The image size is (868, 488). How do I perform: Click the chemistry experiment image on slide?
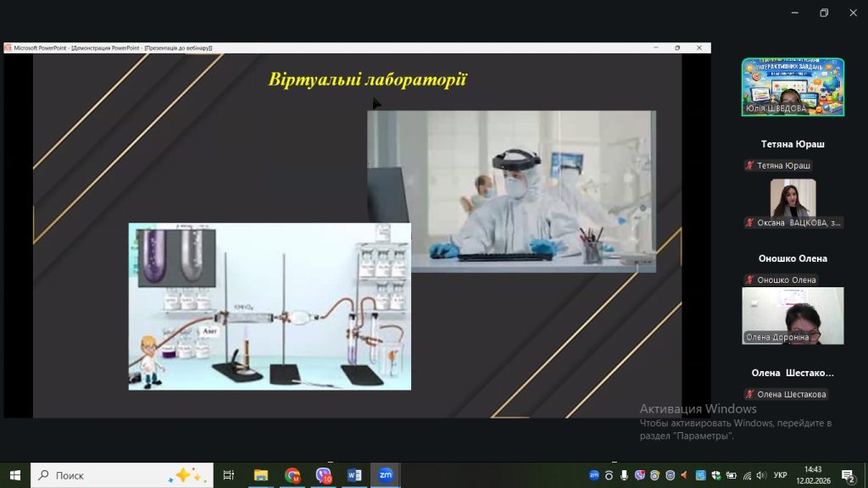270,306
